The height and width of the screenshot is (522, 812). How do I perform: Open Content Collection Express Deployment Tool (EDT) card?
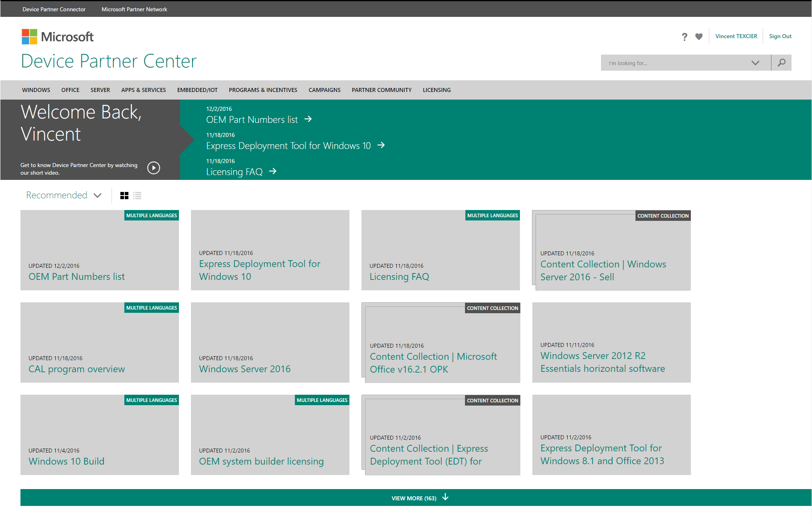point(441,435)
